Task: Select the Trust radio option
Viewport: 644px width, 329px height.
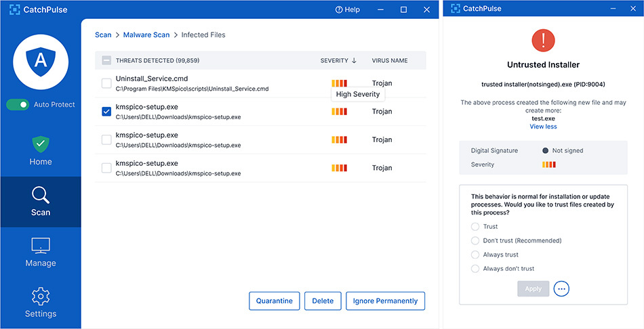Action: pos(475,227)
